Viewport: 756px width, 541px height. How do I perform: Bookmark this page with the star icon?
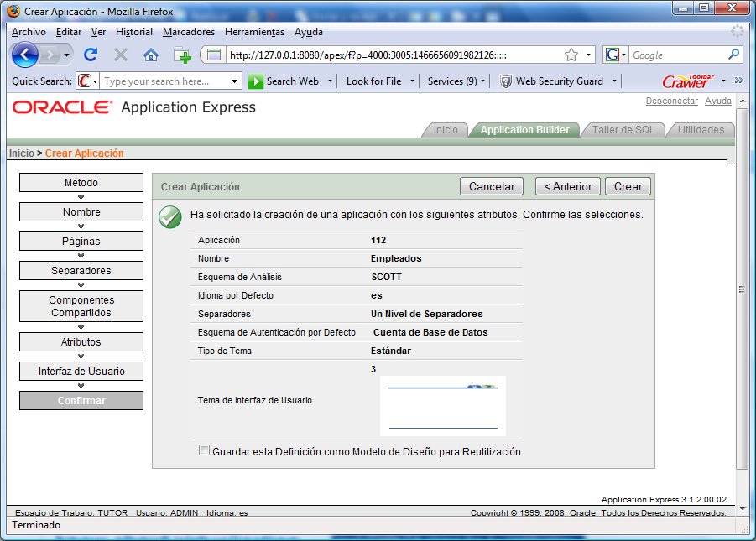pyautogui.click(x=571, y=55)
